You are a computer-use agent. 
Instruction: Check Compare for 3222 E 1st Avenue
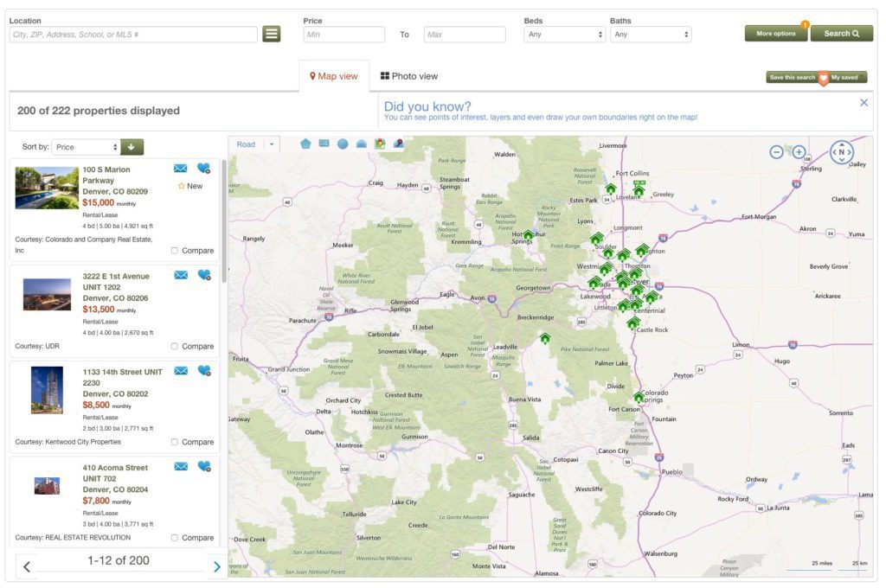click(175, 346)
